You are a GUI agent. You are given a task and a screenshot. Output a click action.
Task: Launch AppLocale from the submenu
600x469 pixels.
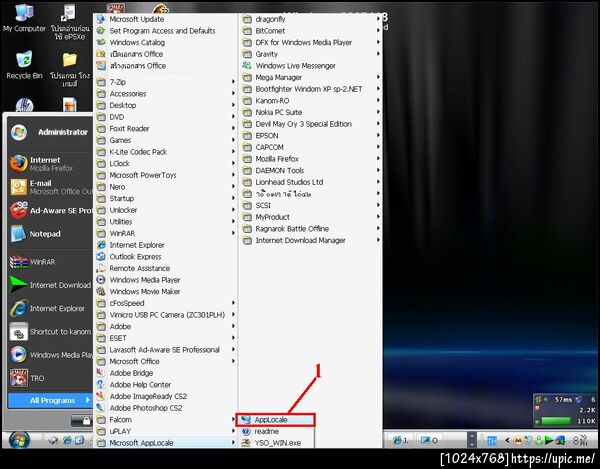[x=276, y=420]
